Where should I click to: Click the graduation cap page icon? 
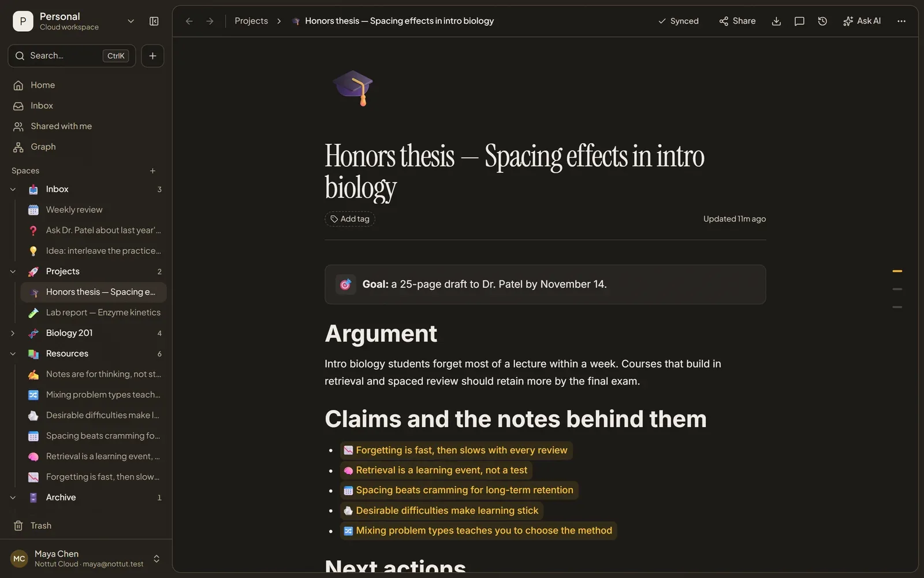click(x=353, y=88)
